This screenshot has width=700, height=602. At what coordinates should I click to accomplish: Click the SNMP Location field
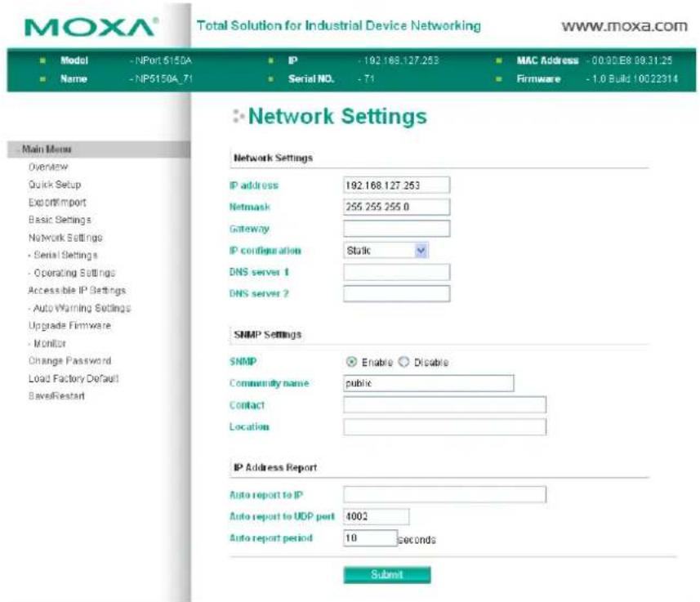coord(444,426)
